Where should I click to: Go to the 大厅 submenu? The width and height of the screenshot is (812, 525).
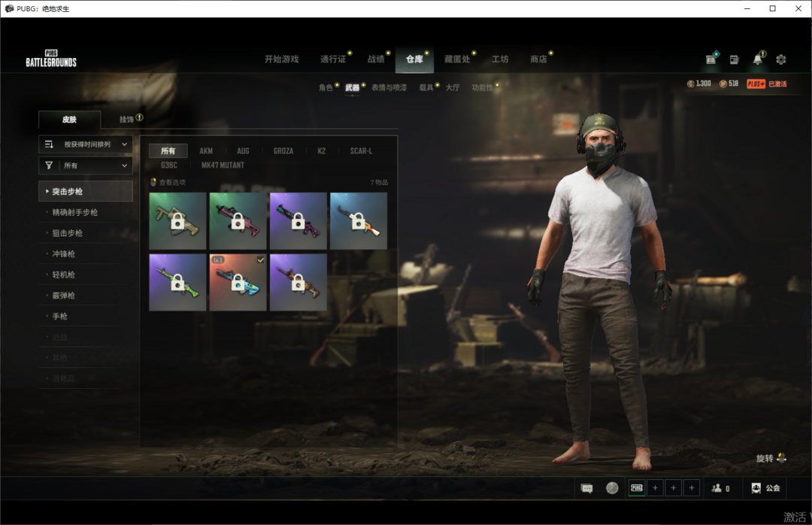(x=452, y=87)
